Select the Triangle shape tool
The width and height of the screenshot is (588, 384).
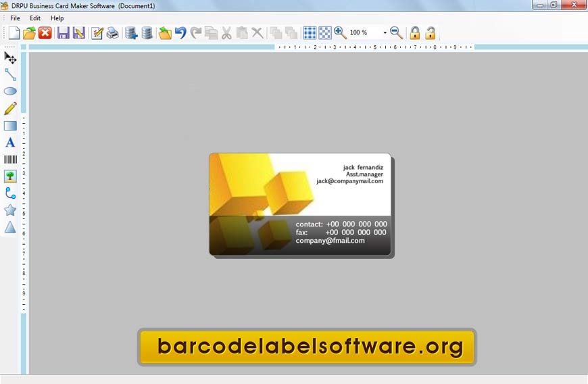click(x=10, y=227)
